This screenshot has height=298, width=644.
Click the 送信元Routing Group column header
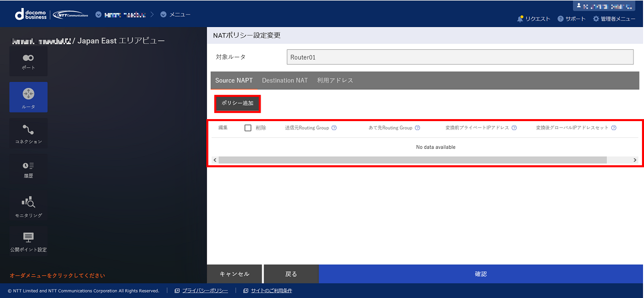coord(307,128)
